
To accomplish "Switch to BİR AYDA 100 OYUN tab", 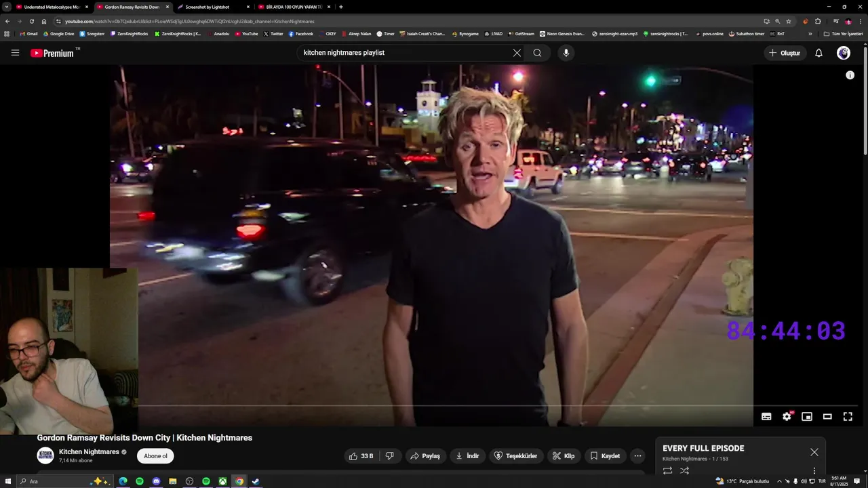I will tap(294, 7).
